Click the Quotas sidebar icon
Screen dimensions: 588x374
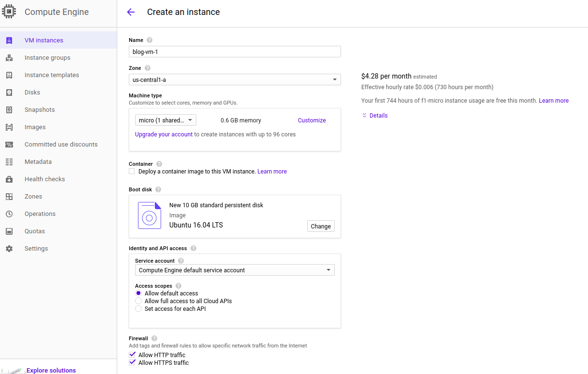[x=9, y=231]
